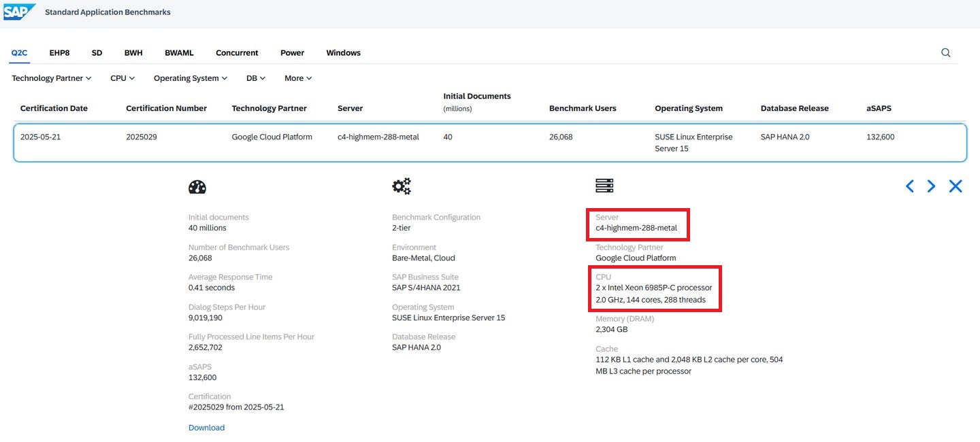The height and width of the screenshot is (442, 980).
Task: Go to next benchmark with right arrow
Action: click(931, 186)
